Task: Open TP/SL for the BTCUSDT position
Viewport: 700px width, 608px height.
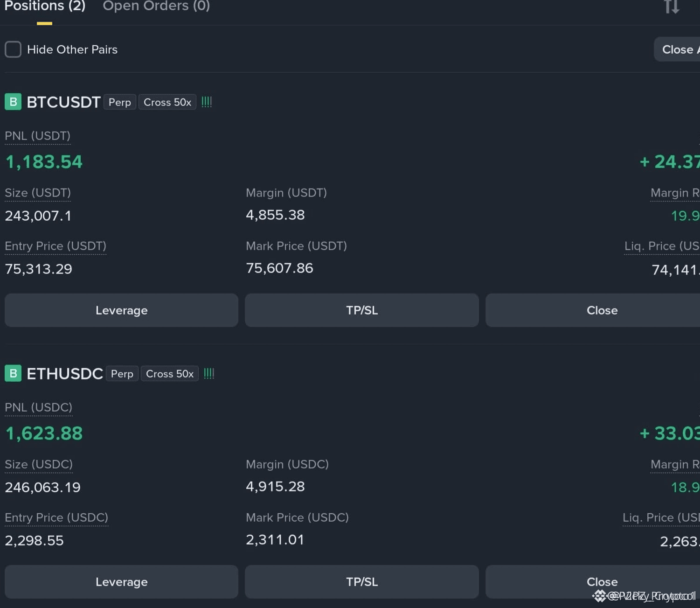Action: pos(362,310)
